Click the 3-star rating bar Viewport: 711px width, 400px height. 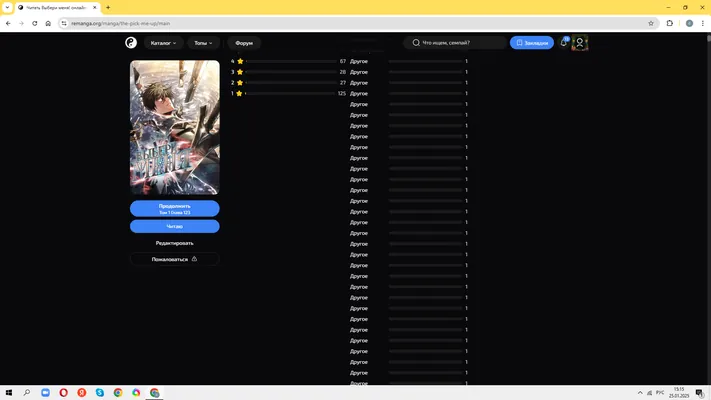(291, 72)
